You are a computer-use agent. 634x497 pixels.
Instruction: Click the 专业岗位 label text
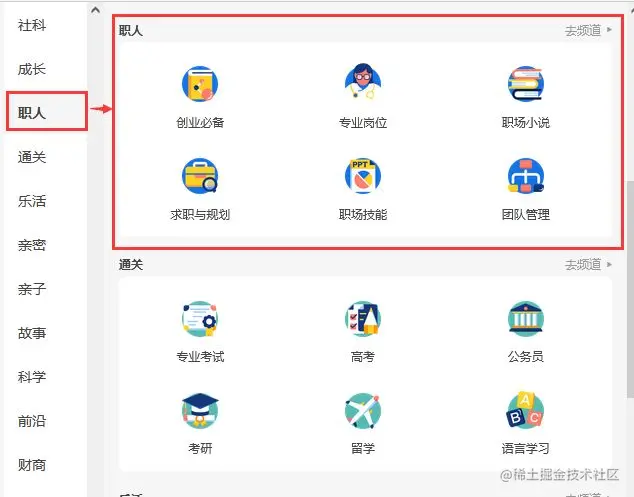(363, 123)
